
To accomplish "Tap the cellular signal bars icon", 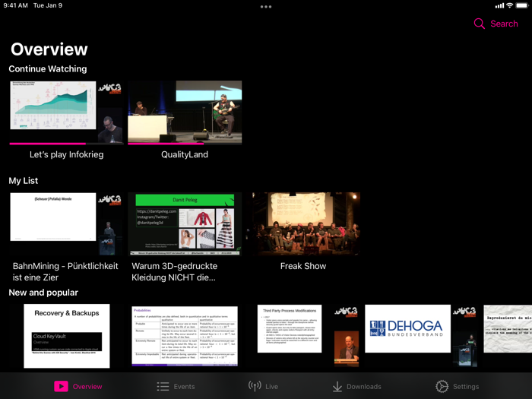I will click(x=499, y=5).
